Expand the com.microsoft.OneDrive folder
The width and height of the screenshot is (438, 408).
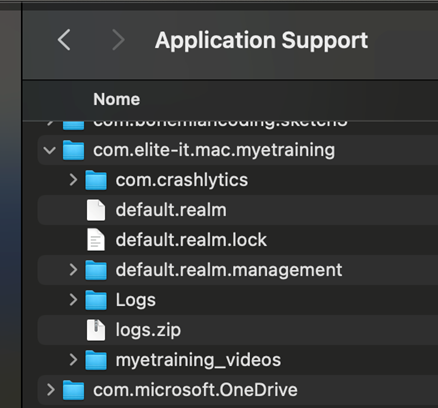[x=51, y=390]
